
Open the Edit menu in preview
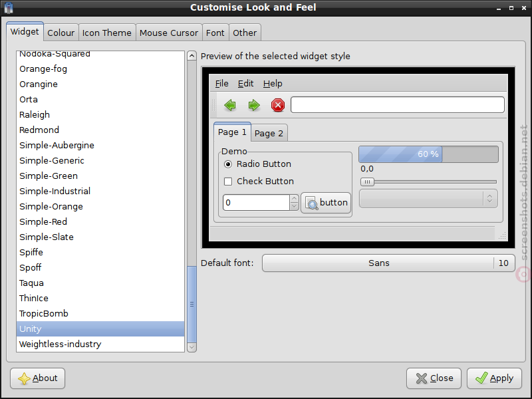pos(245,84)
